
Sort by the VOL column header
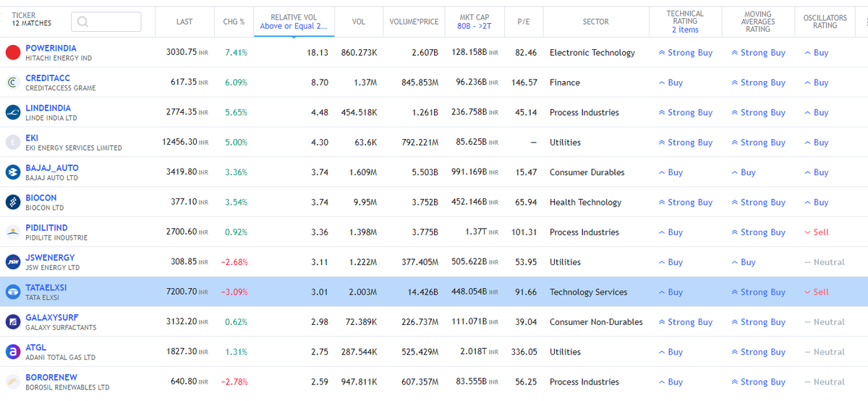tap(359, 22)
